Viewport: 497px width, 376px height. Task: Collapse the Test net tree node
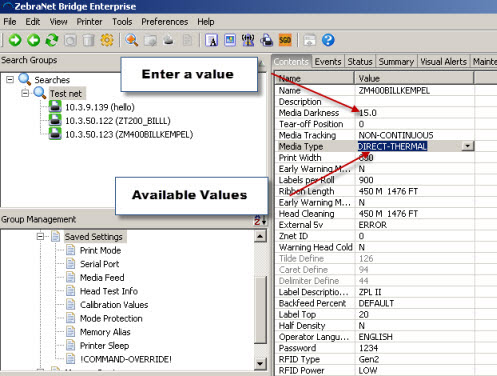(25, 93)
